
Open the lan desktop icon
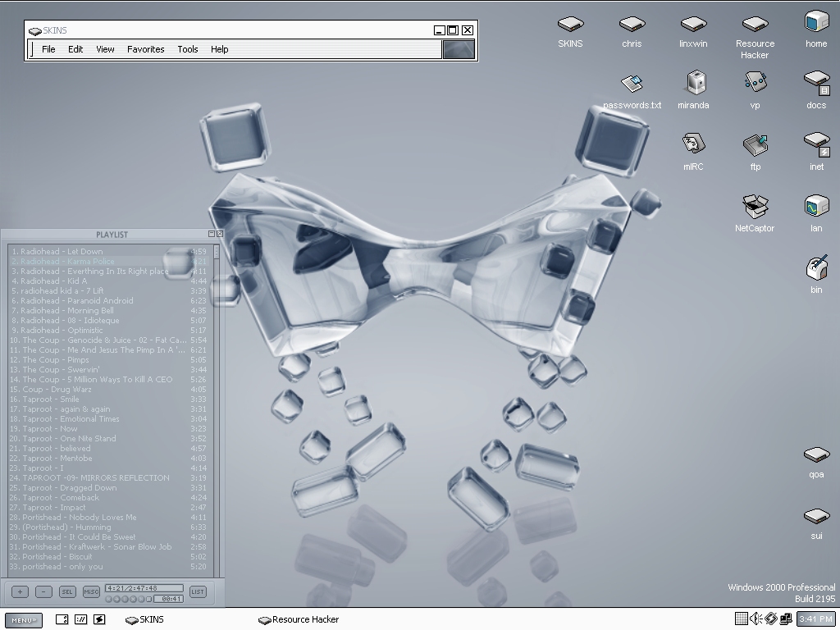(x=816, y=206)
